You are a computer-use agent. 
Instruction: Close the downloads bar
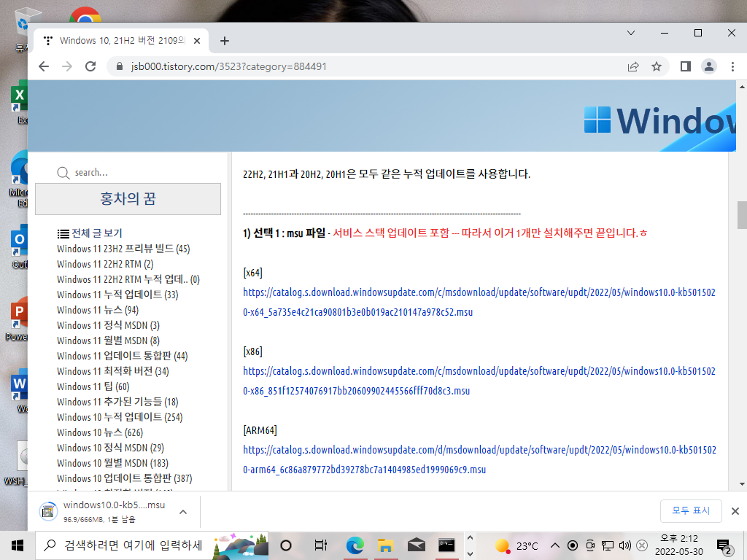[735, 511]
